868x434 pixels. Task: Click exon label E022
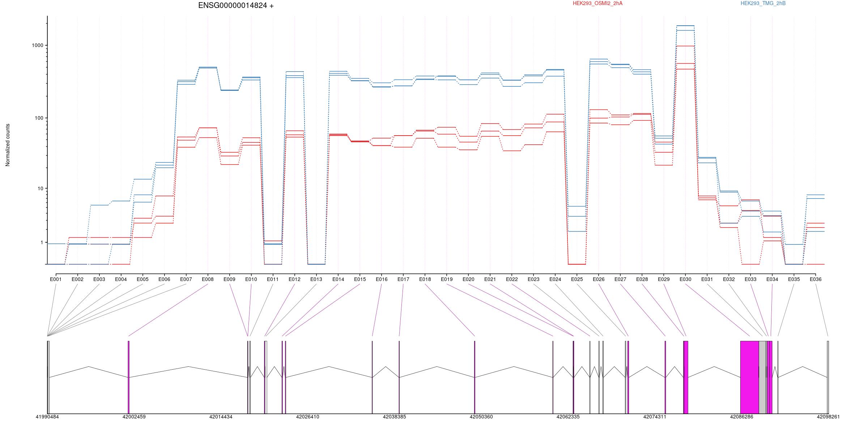point(512,279)
